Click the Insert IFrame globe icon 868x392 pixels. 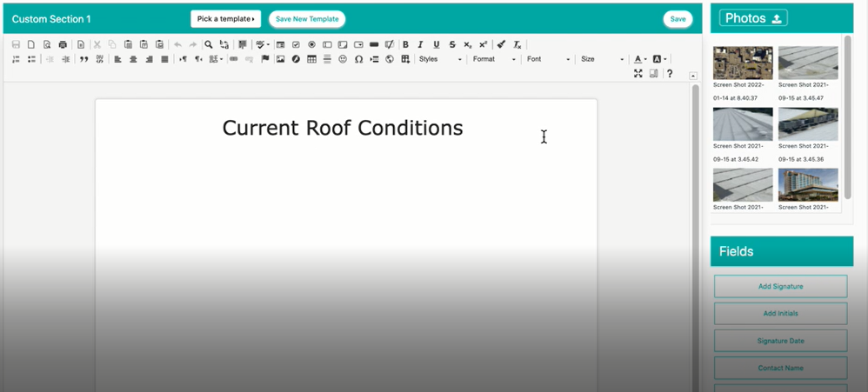(390, 59)
